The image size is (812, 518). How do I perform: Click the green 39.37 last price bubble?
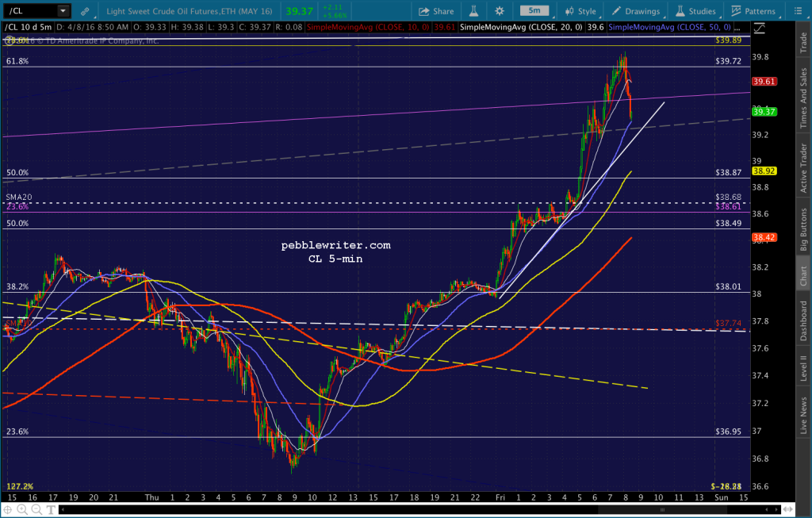(x=764, y=111)
